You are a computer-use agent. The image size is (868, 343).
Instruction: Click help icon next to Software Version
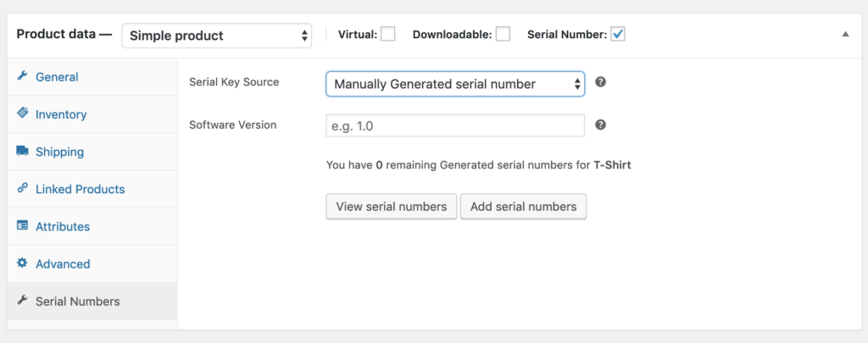tap(601, 125)
